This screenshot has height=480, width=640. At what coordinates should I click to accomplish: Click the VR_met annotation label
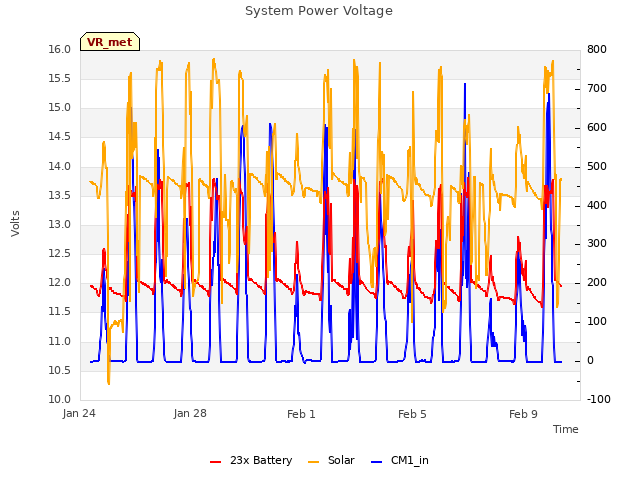(110, 42)
